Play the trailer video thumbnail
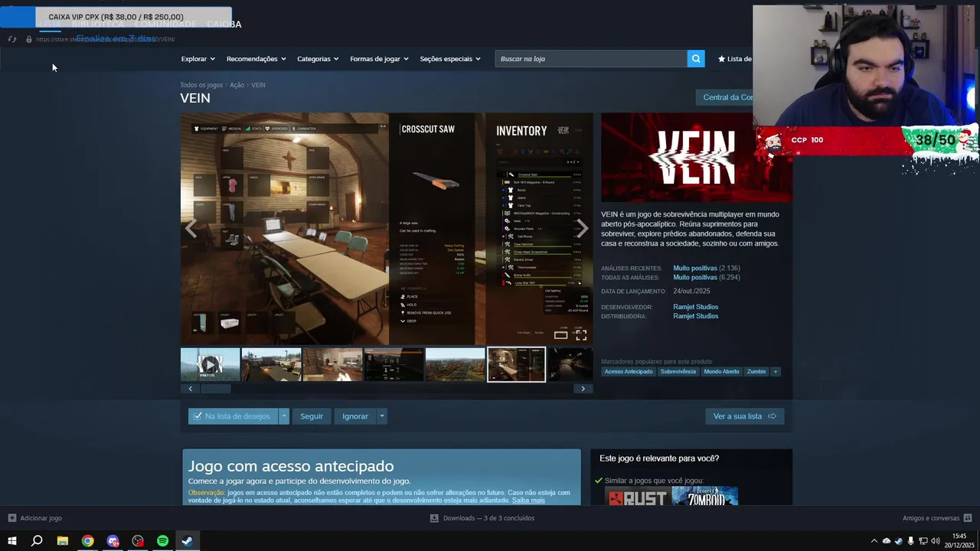 pyautogui.click(x=210, y=364)
